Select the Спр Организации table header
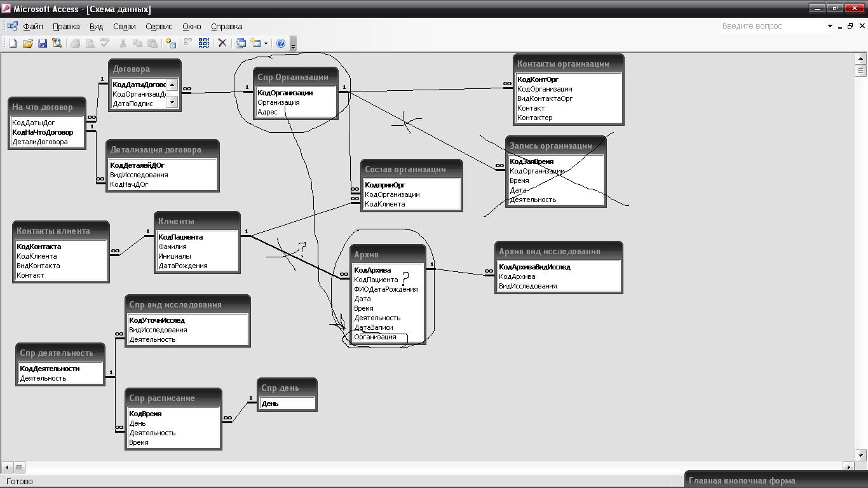868x488 pixels. [295, 77]
